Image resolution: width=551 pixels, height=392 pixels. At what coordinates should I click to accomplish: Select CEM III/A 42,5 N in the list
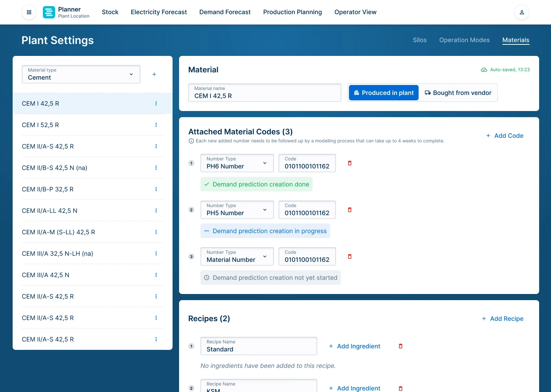(x=93, y=275)
